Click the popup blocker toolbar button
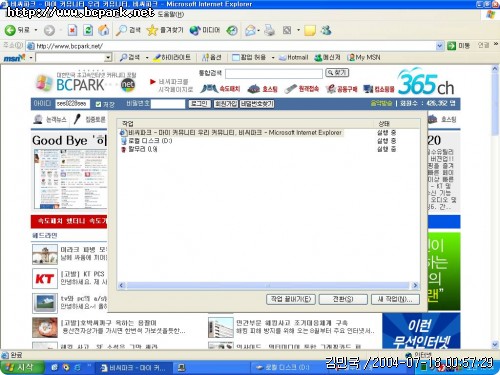Screen dimensions: 500x375 pos(249,58)
